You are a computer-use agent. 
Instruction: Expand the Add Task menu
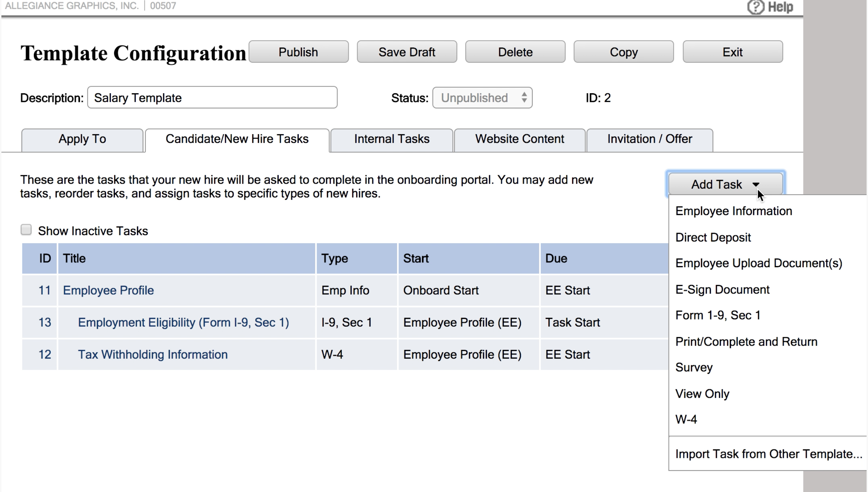pyautogui.click(x=717, y=184)
